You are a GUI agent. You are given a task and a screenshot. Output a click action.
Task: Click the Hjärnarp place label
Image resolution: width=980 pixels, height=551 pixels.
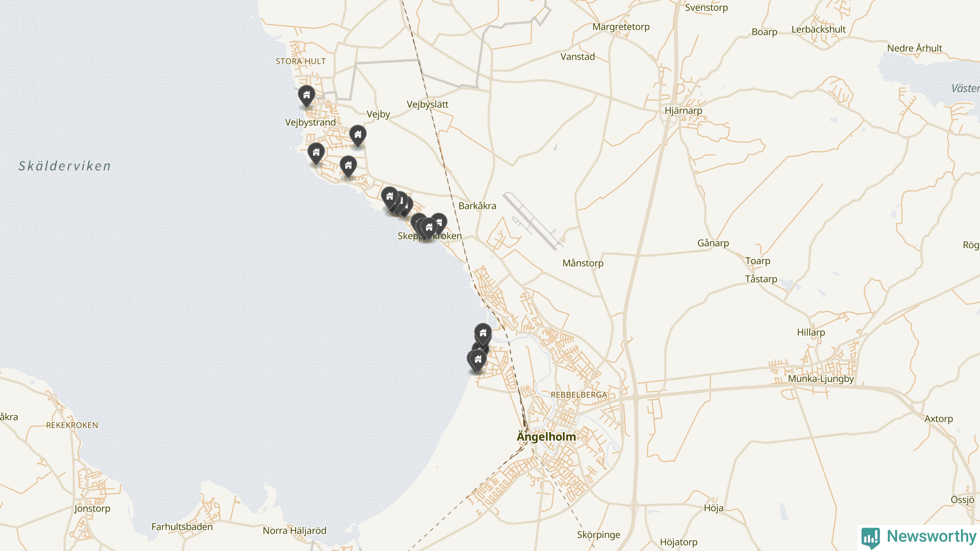point(683,111)
